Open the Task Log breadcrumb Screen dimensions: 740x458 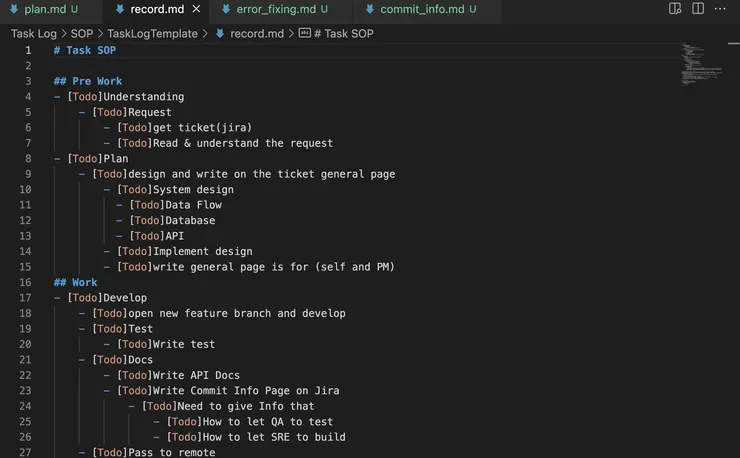point(34,34)
